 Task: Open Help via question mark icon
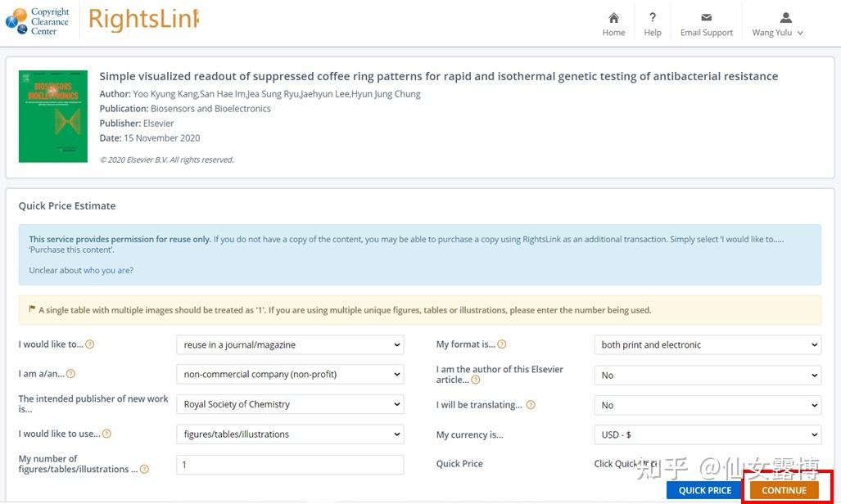(653, 18)
